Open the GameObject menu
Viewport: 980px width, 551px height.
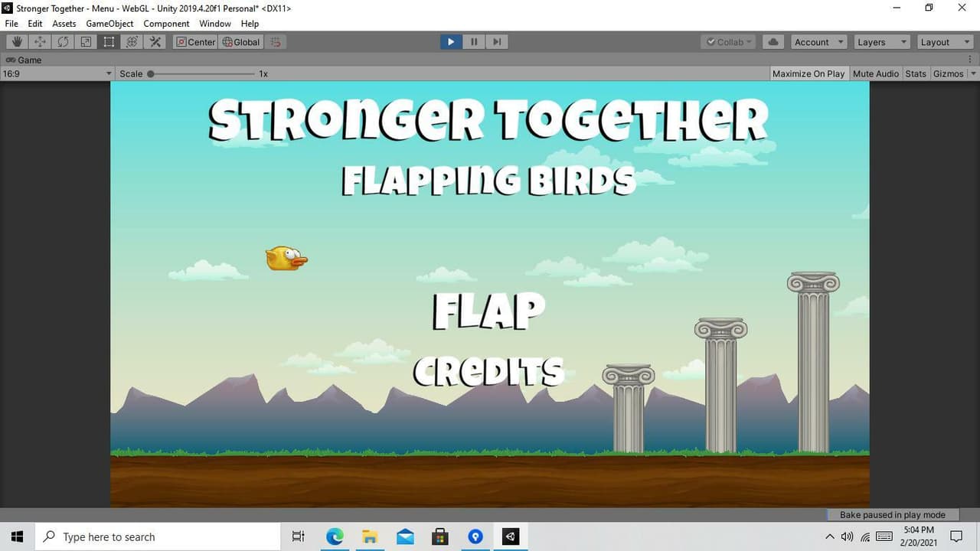click(109, 24)
